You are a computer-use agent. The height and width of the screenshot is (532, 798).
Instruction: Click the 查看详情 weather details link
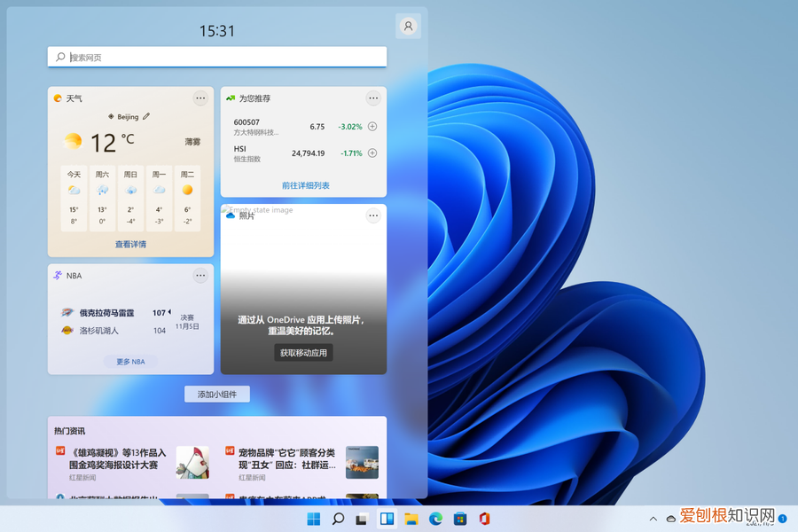click(129, 243)
